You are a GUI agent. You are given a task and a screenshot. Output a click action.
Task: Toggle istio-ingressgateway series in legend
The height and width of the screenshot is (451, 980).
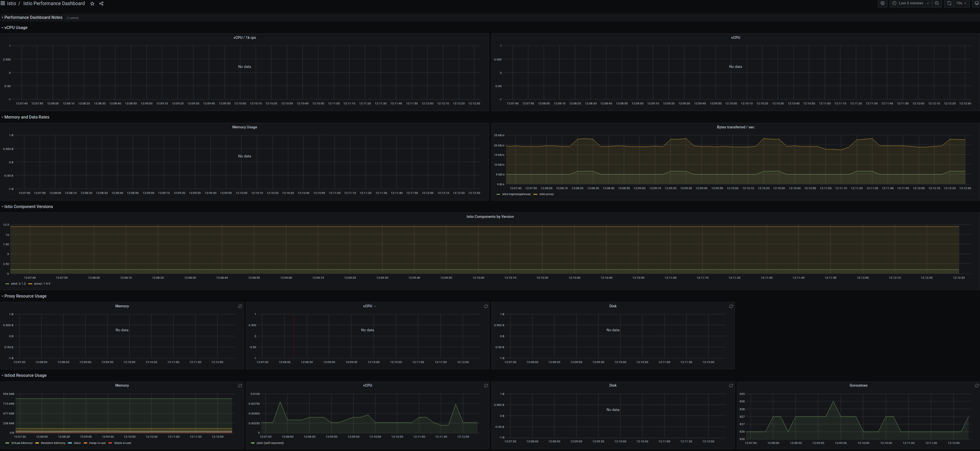[516, 194]
